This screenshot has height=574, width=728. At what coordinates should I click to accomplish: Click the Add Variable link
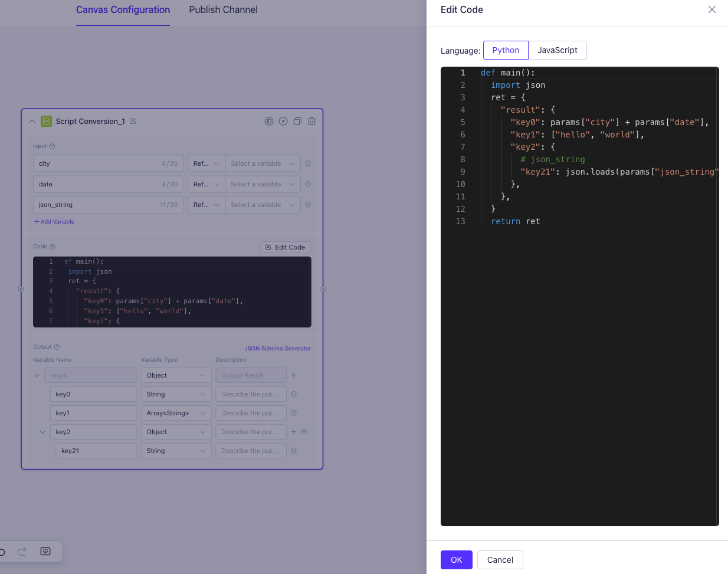point(54,222)
